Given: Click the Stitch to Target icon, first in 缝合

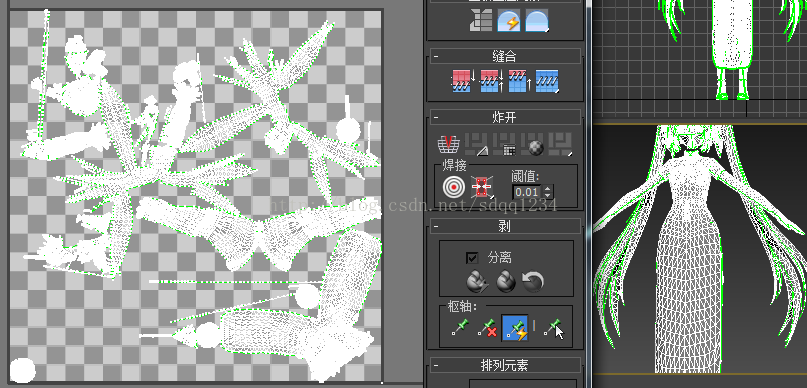Looking at the screenshot, I should pos(463,81).
